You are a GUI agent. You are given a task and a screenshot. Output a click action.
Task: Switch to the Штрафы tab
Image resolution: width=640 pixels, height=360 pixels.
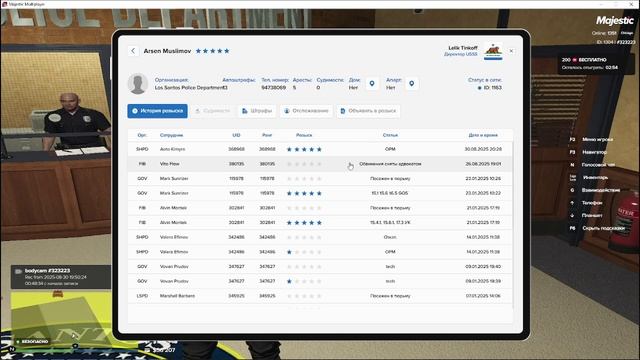tap(257, 111)
